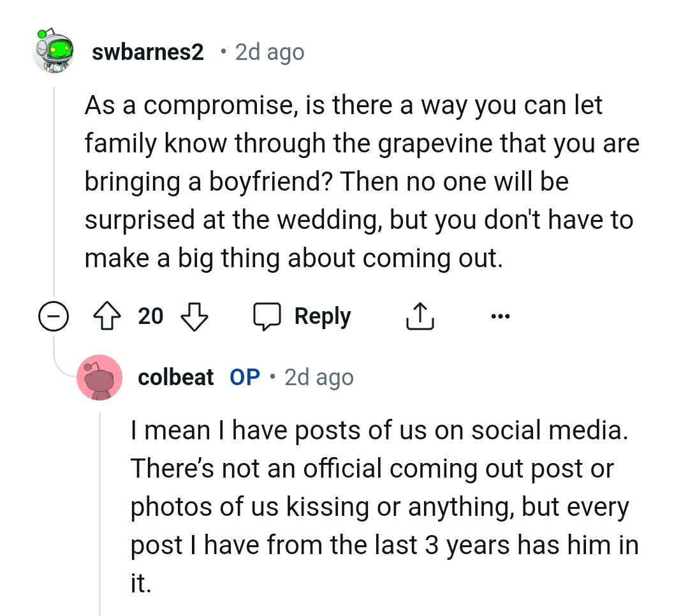
Task: Click the 2d ago timestamp on colbeat's reply
Action: click(x=318, y=376)
